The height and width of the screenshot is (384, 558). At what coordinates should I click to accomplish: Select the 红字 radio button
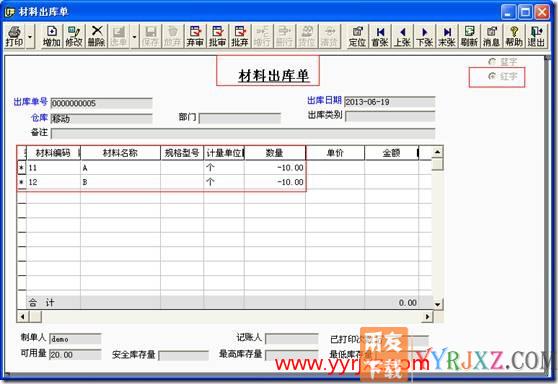point(492,76)
